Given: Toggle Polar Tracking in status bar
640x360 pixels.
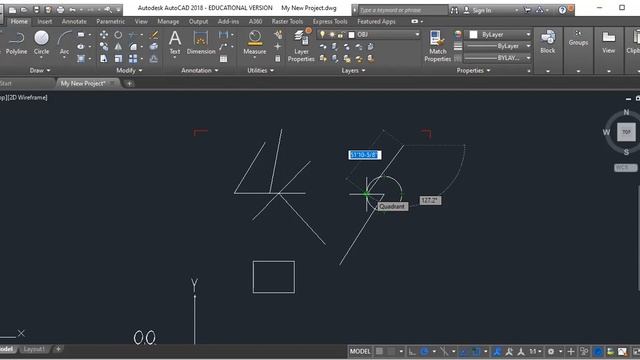Looking at the screenshot, I should [424, 351].
